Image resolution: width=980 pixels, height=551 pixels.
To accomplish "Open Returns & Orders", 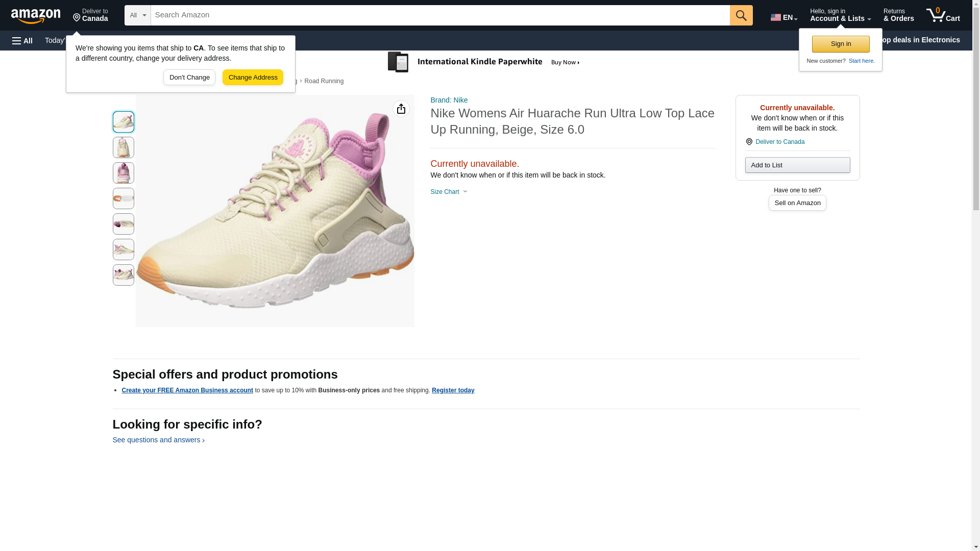I will 898,15.
